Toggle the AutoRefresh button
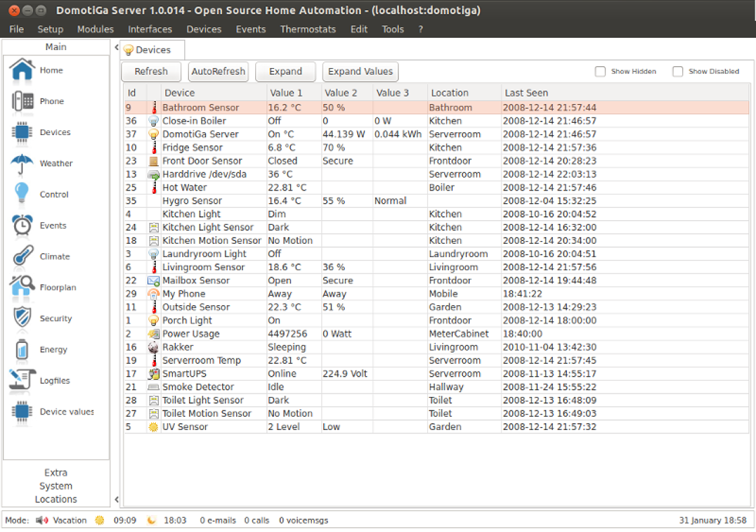This screenshot has width=756, height=532. pos(218,72)
